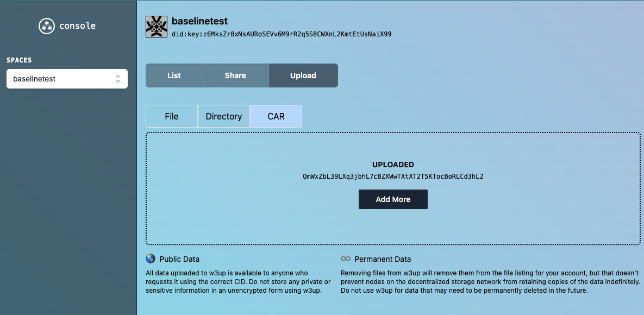Viewport: 644px width, 315px height.
Task: Choose the File upload type
Action: (x=172, y=116)
